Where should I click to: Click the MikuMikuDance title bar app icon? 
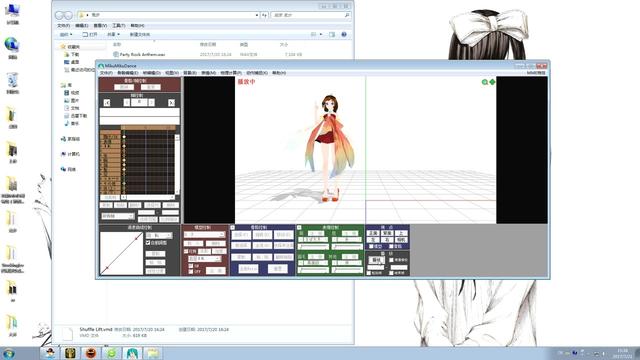(101, 66)
